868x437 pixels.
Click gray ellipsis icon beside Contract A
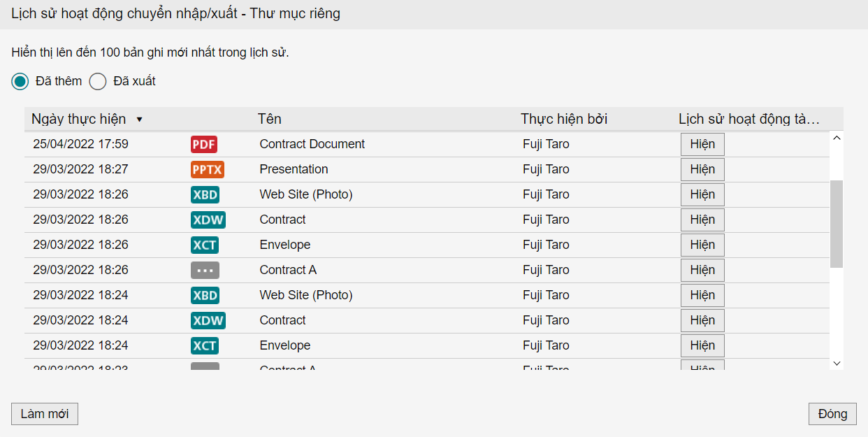point(205,270)
